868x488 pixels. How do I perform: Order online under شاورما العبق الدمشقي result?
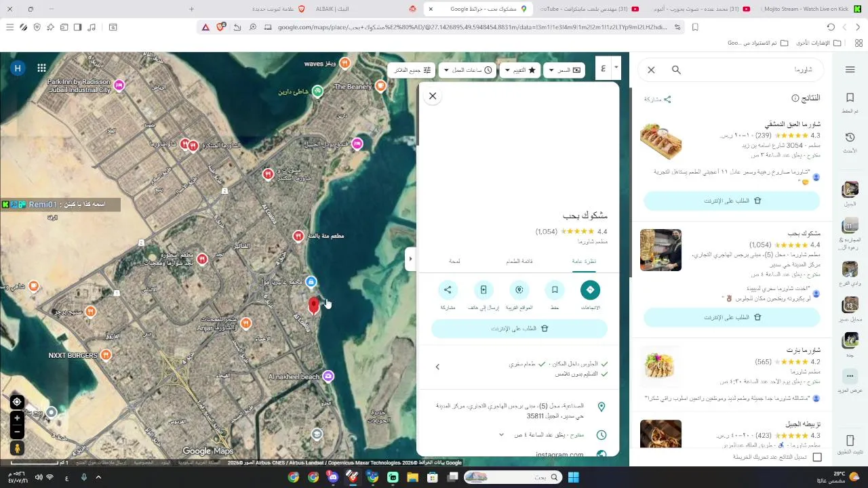[732, 201]
